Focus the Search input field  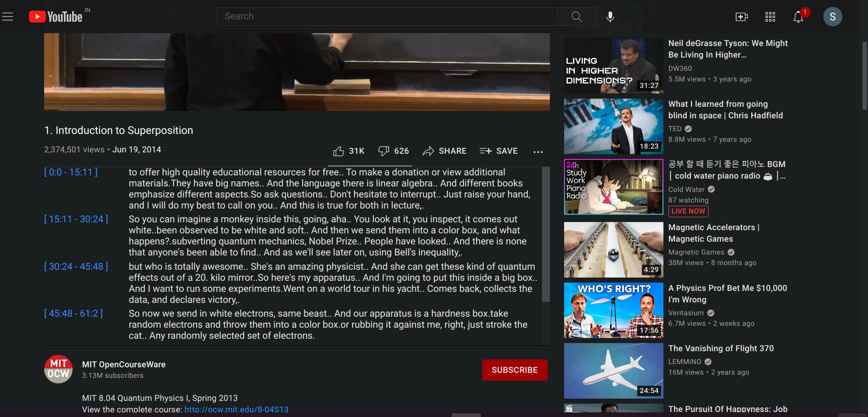387,17
